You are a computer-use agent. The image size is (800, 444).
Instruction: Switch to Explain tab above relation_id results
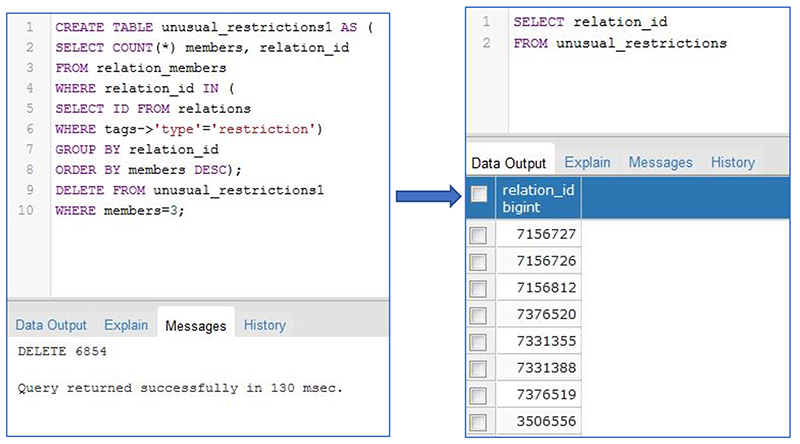(587, 162)
